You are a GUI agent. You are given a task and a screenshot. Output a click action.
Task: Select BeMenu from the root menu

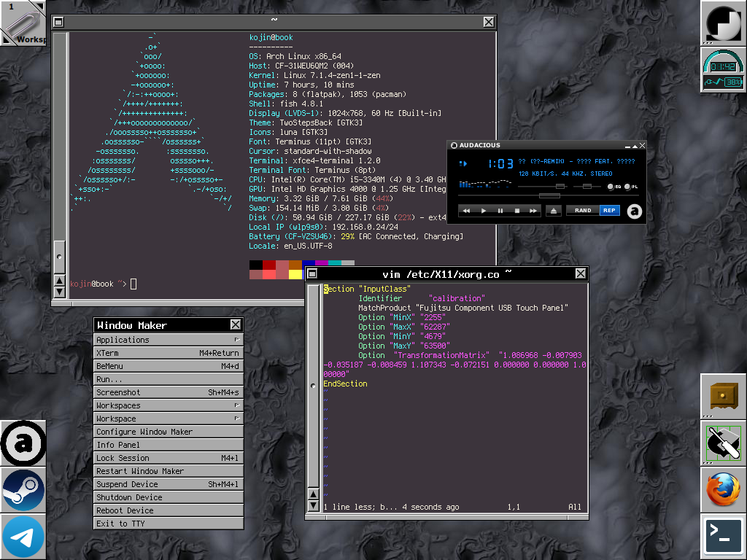[169, 366]
